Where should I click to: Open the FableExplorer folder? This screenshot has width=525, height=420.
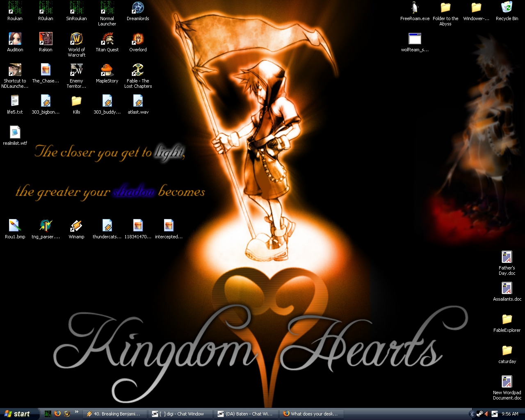tap(507, 323)
